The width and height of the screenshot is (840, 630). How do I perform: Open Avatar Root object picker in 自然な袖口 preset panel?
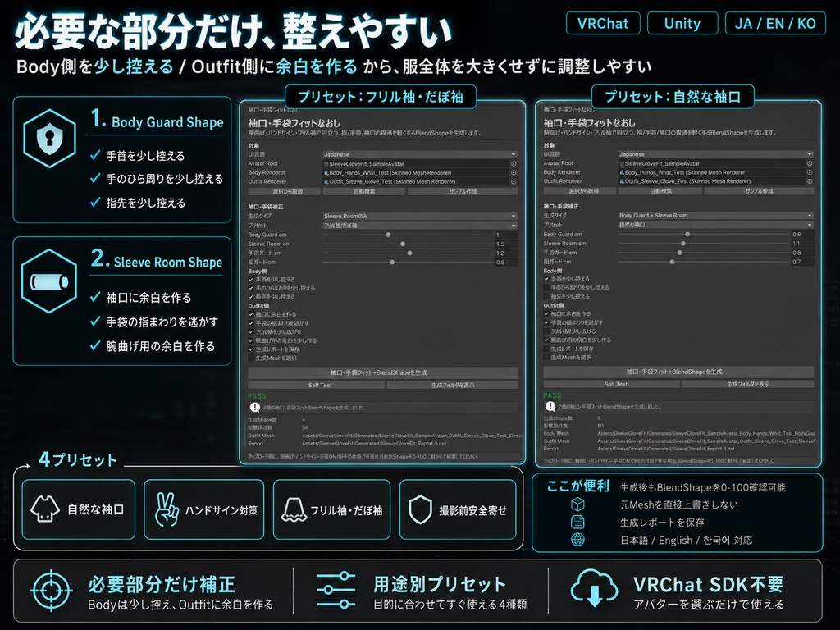coord(810,163)
